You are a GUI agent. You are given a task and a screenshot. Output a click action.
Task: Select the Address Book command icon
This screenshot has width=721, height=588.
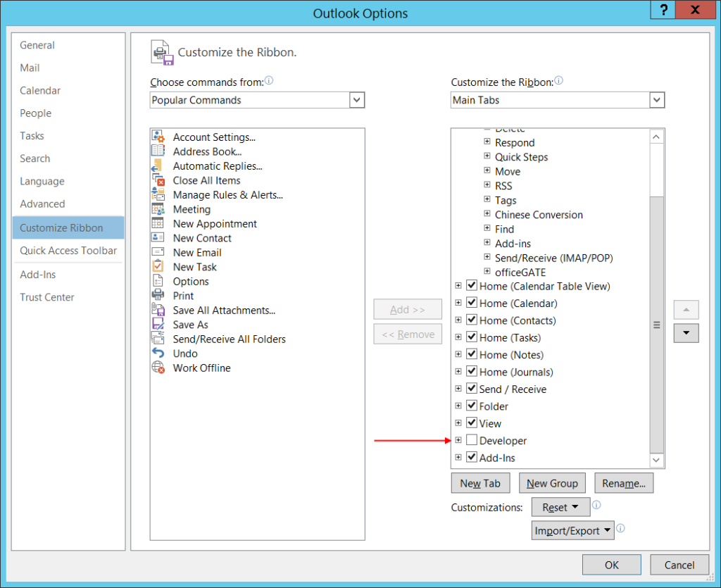click(x=158, y=151)
